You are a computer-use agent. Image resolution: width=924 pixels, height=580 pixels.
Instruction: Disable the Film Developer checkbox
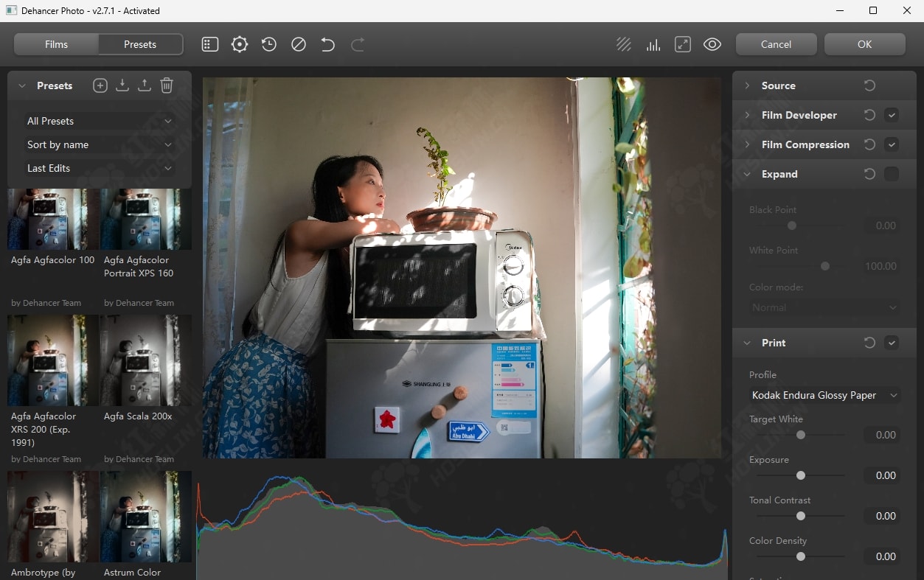(x=892, y=115)
